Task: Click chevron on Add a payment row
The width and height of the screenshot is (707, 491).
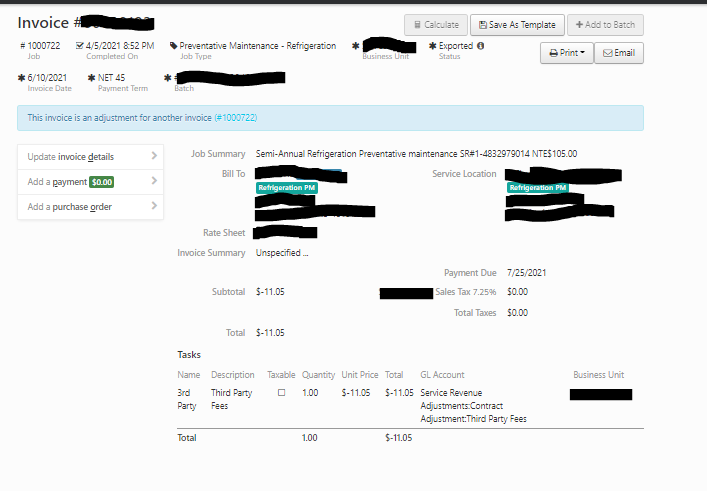Action: (154, 181)
